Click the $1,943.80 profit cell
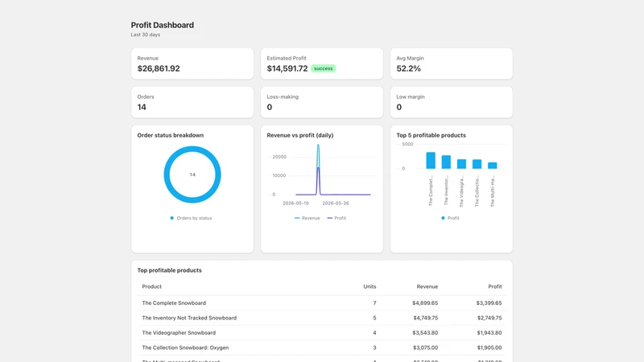Viewport: 644px width, 362px height. 489,332
